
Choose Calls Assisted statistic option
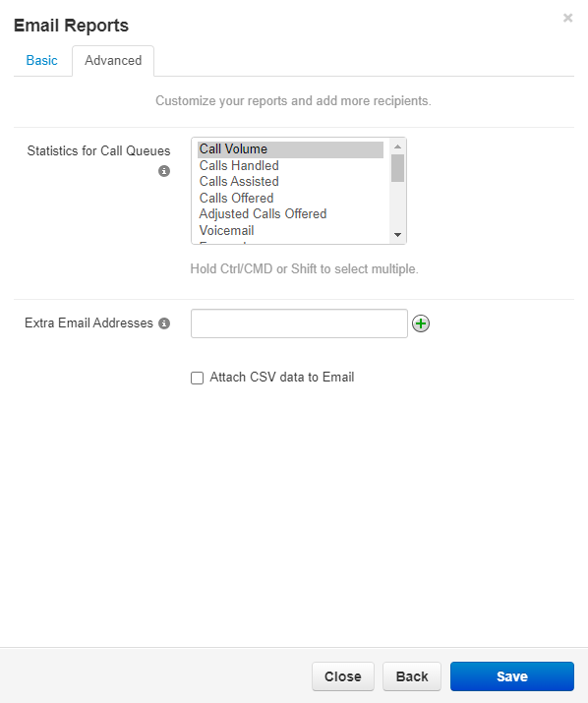pyautogui.click(x=290, y=182)
